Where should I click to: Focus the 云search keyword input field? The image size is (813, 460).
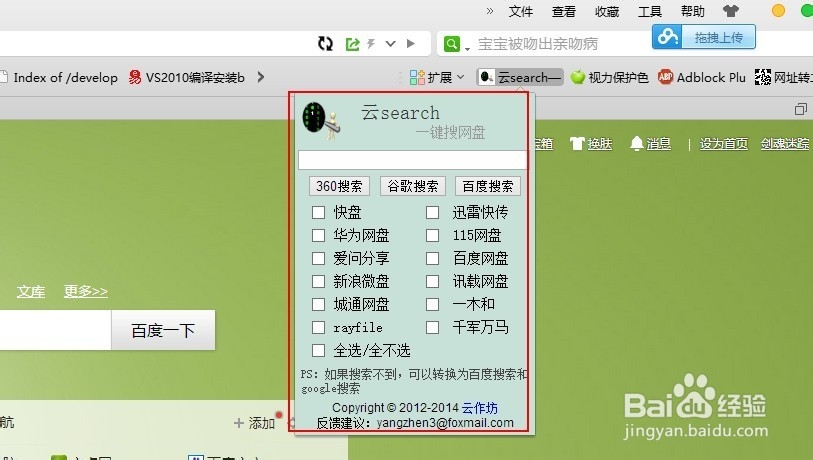point(412,160)
